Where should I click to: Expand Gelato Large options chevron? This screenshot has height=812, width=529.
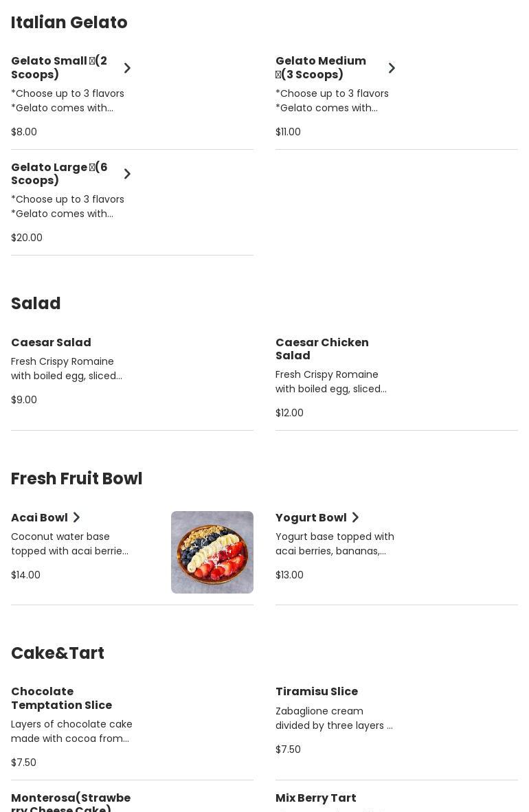[x=127, y=174]
